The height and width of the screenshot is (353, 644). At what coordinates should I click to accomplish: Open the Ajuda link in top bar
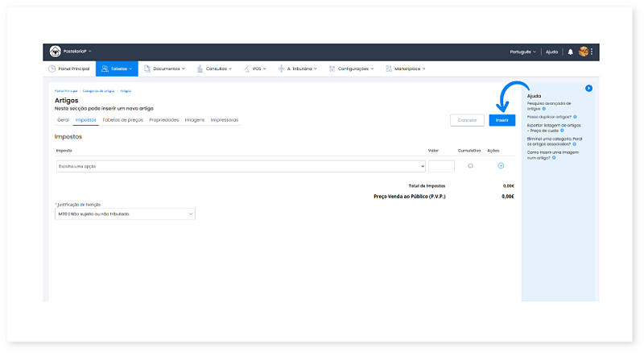[x=551, y=52]
